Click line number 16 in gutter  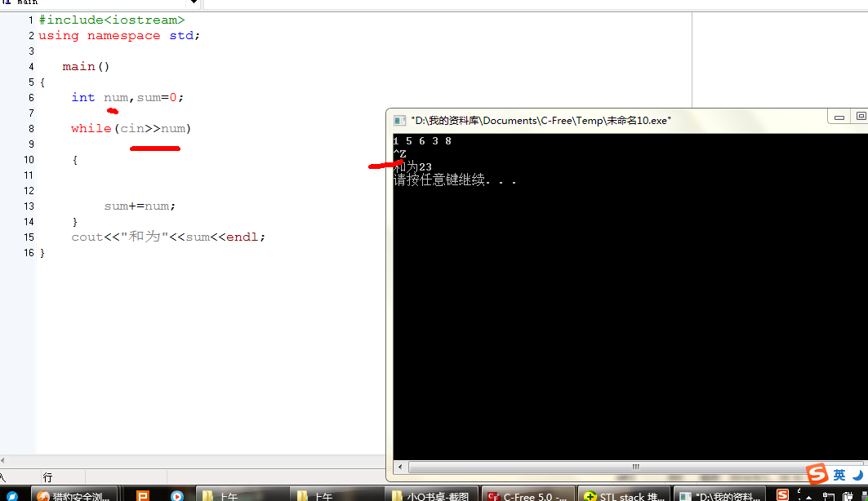pos(29,253)
